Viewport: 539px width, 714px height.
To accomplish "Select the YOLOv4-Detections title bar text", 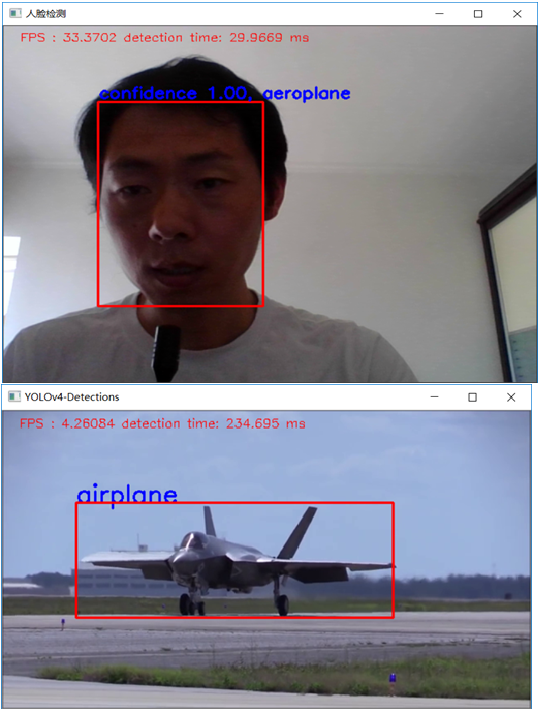I will tap(72, 397).
